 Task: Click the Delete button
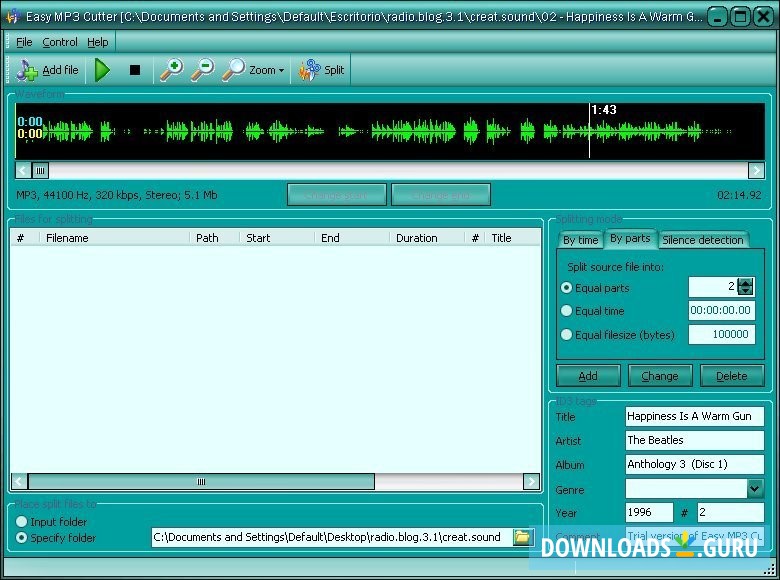coord(731,376)
